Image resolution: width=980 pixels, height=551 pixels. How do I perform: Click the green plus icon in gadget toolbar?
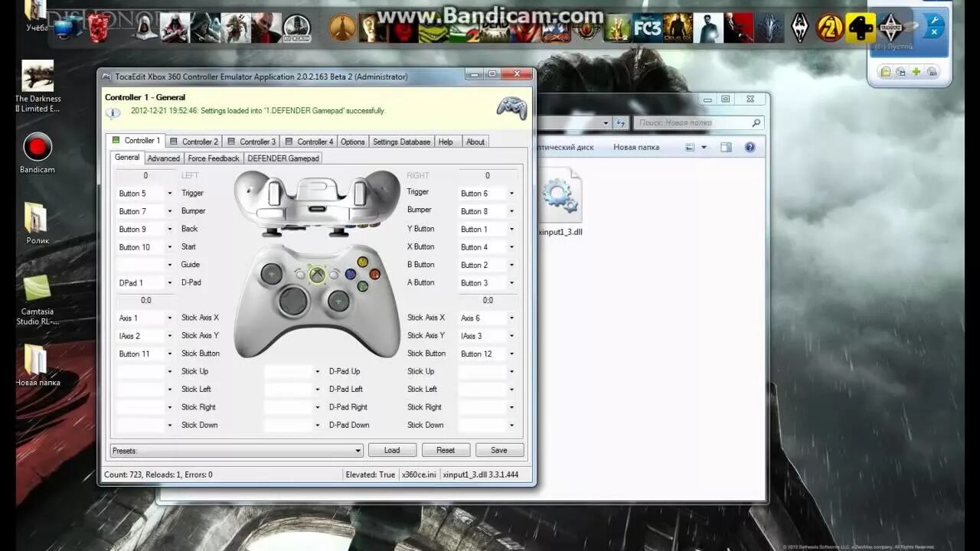click(x=916, y=72)
